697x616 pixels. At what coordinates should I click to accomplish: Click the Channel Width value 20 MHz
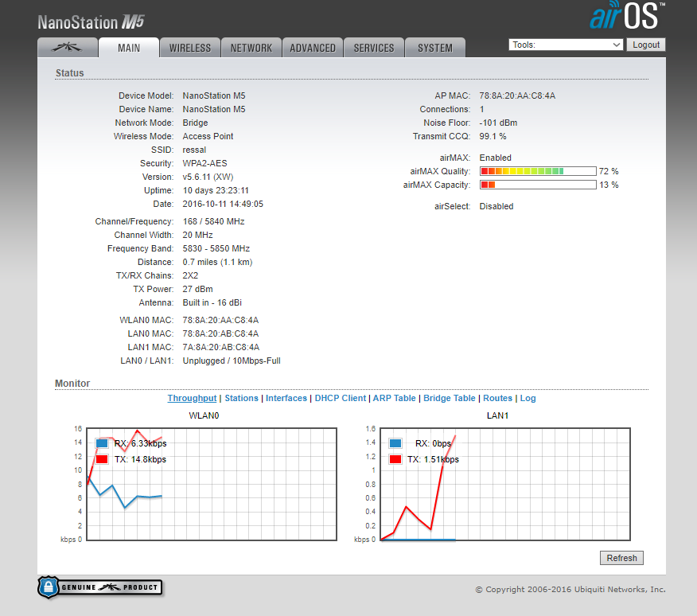(x=198, y=235)
